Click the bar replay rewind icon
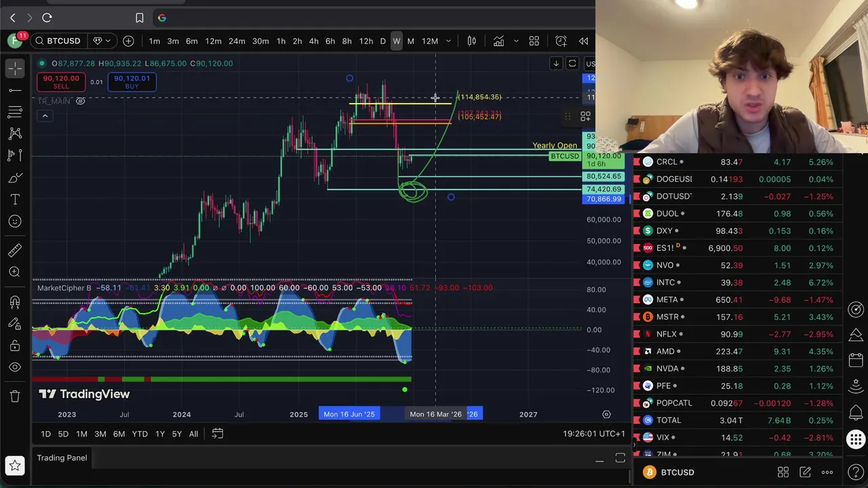The image size is (868, 488). pos(583,41)
